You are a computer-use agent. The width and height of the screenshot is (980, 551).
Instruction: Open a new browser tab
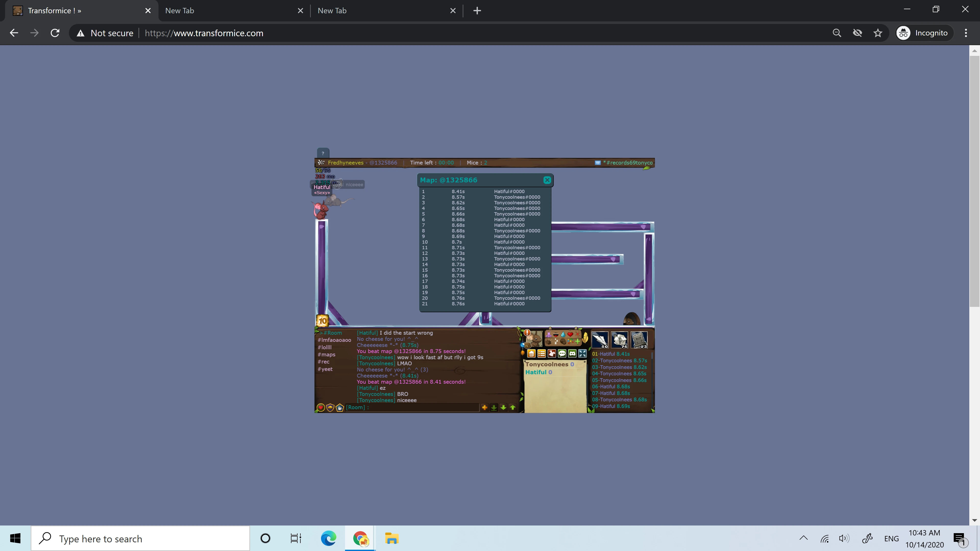(477, 11)
